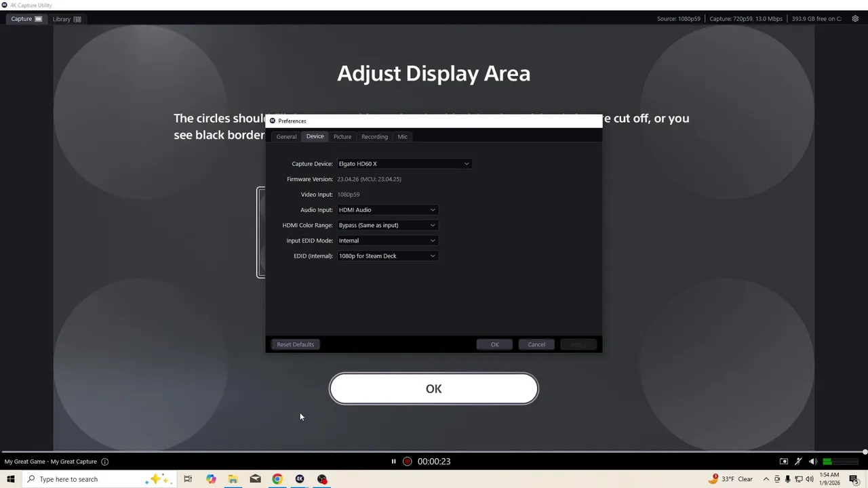Cancel the Preferences dialog

point(536,344)
